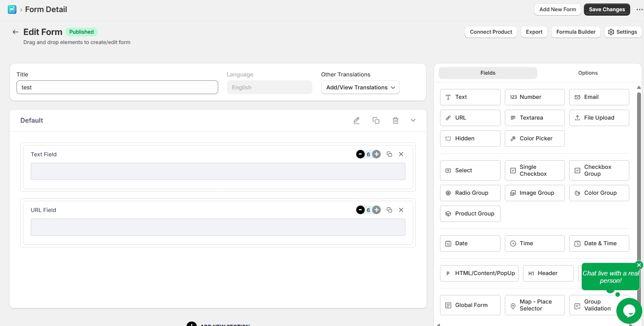Add a Single Checkbox element
Screen dimensions: 644x326
pyautogui.click(x=535, y=171)
